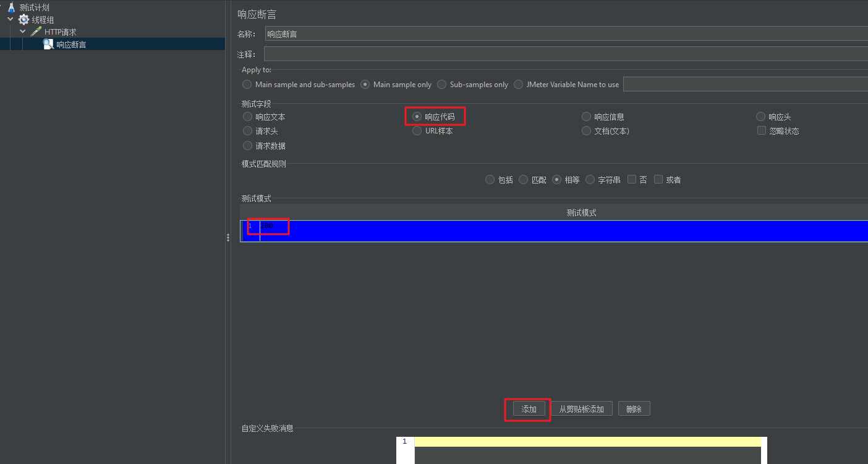
Task: Select Main sample and sub-samples option
Action: 299,85
